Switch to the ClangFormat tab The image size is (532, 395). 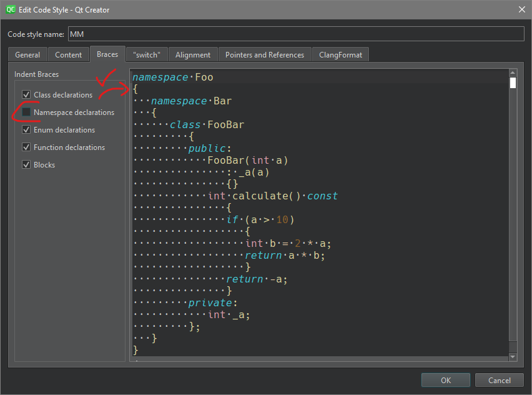point(340,54)
